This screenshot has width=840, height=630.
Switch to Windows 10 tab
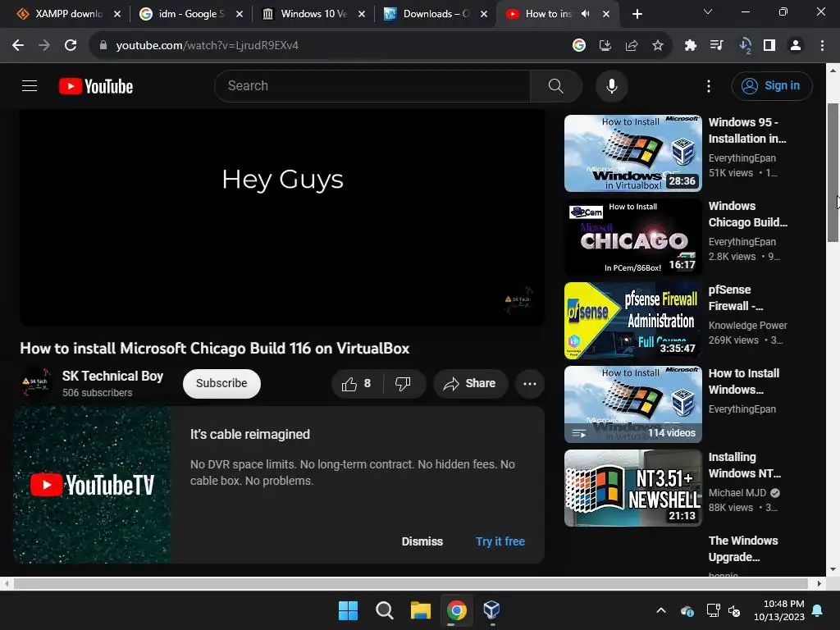tap(313, 14)
